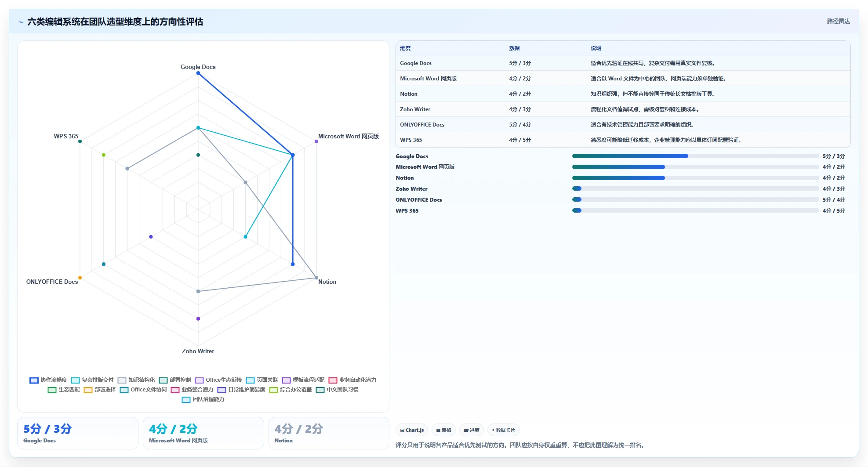The height and width of the screenshot is (467, 868).
Task: Click the small icon before the page title
Action: [21, 22]
